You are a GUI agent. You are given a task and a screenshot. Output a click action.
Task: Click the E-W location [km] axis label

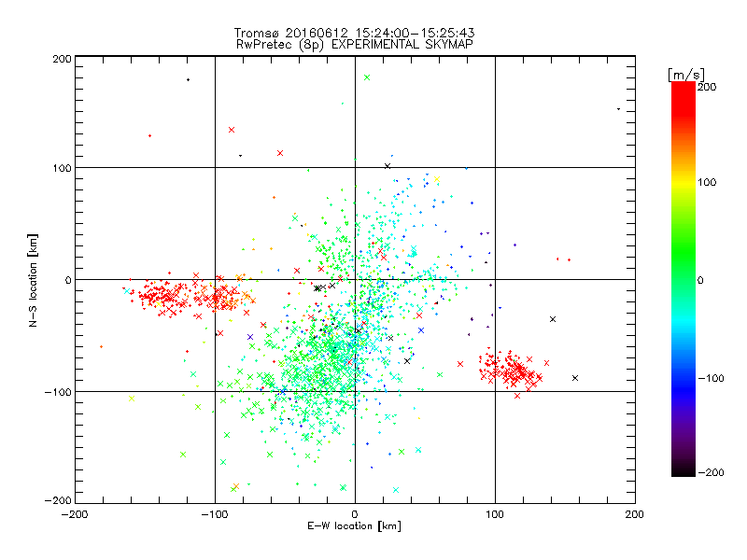click(x=354, y=526)
